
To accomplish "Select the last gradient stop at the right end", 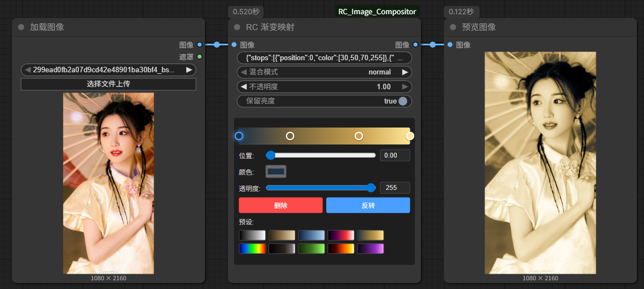I will click(410, 136).
